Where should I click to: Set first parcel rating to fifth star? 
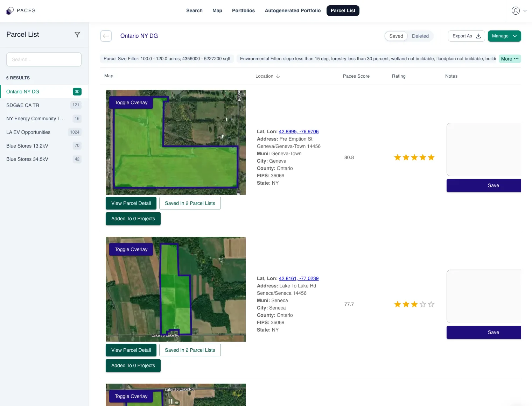click(431, 158)
